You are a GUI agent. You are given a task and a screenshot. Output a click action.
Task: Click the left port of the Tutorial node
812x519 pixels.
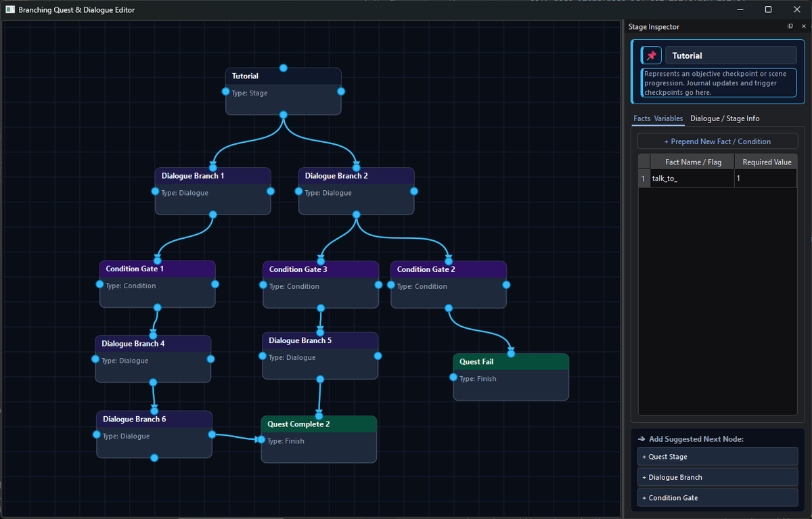coord(226,91)
